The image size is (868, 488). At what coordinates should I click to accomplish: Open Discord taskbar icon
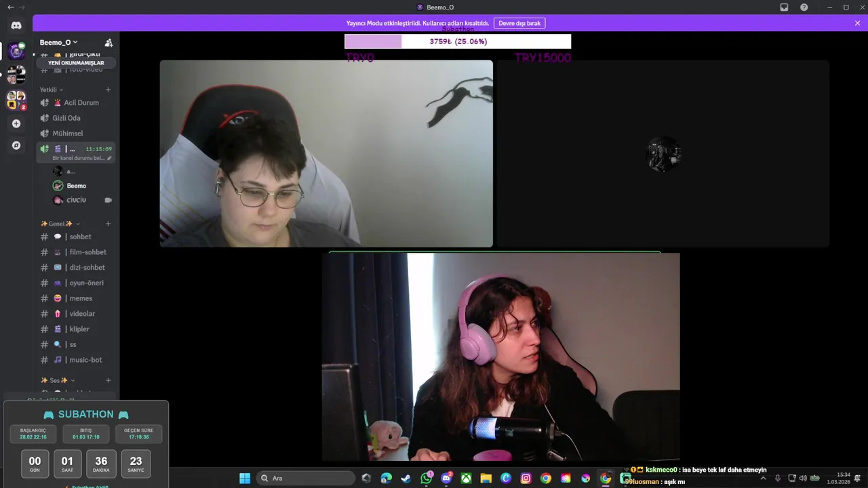tap(446, 479)
